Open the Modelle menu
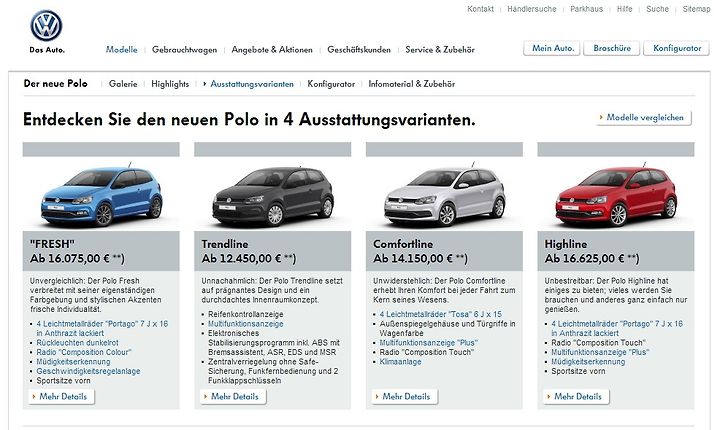Screen dimensions: 720x430 pyautogui.click(x=122, y=50)
